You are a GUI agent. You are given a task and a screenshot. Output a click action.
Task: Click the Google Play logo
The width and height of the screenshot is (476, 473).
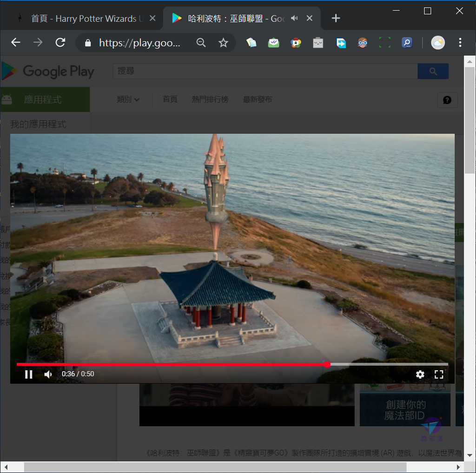pos(48,71)
